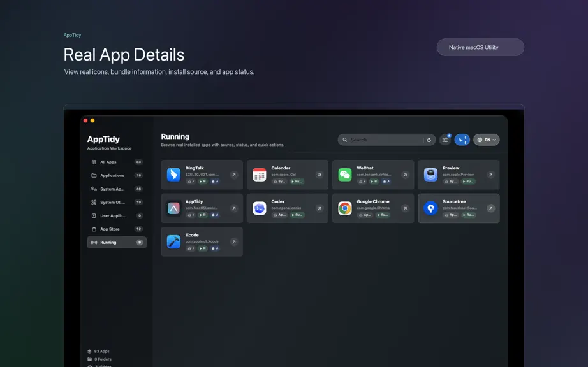Click the com.tencent.xinWe... bundle ID text
The image size is (588, 367).
[374, 175]
